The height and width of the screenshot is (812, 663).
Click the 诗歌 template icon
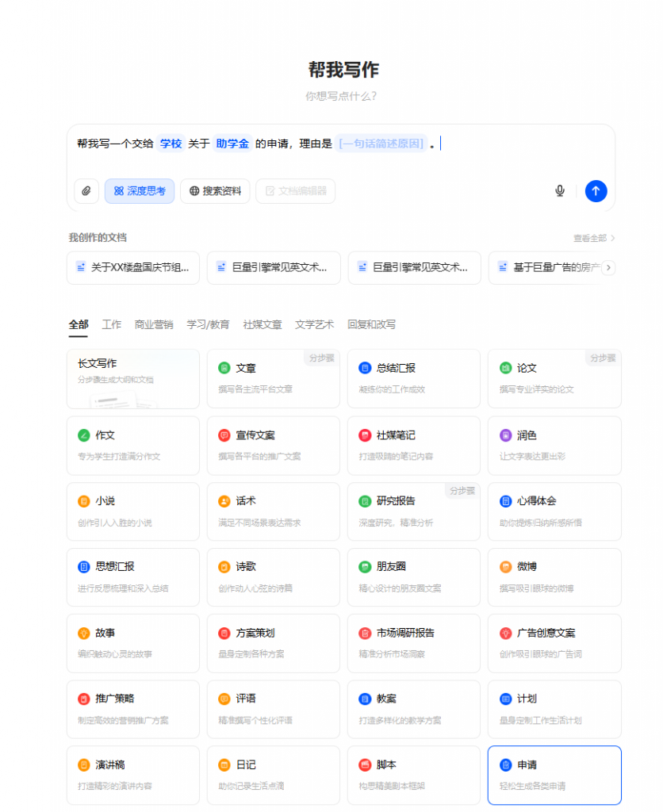pos(224,567)
